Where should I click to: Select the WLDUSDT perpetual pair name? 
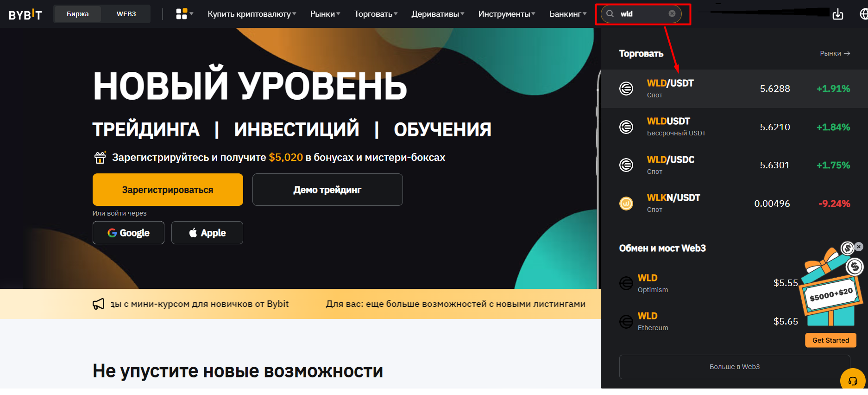click(x=668, y=121)
